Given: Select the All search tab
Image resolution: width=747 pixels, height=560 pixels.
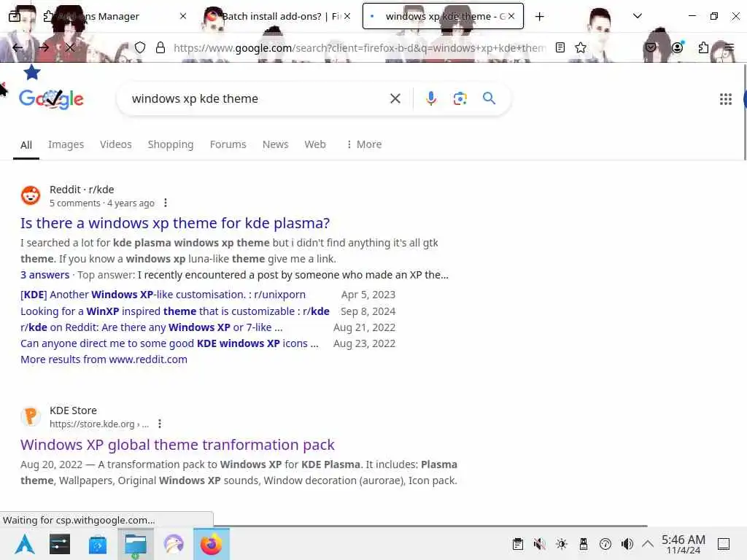Looking at the screenshot, I should 26,145.
